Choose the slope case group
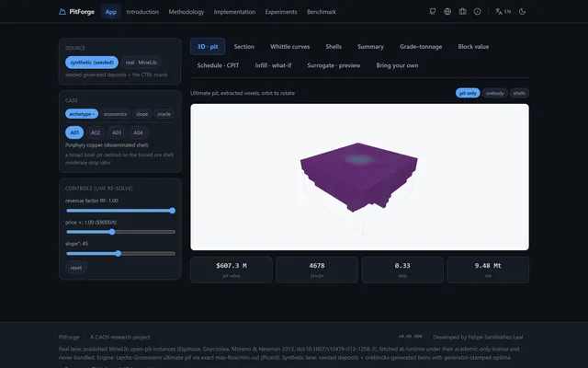The width and height of the screenshot is (588, 368). tap(141, 114)
